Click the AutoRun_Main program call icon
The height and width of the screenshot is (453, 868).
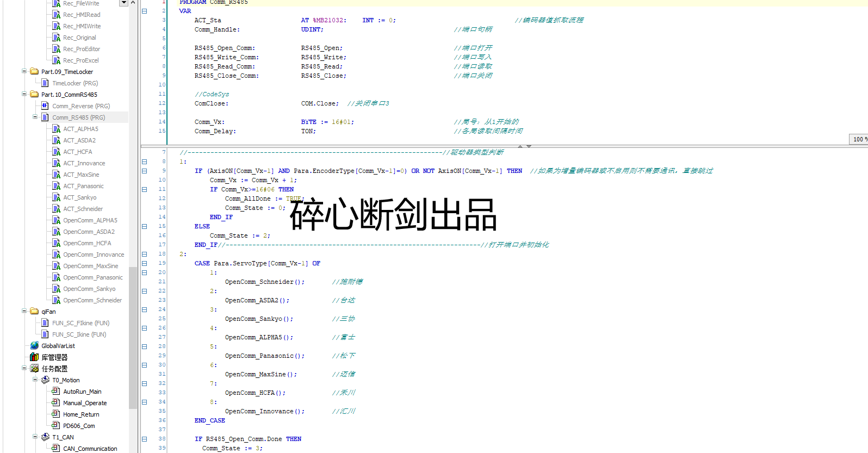click(56, 392)
